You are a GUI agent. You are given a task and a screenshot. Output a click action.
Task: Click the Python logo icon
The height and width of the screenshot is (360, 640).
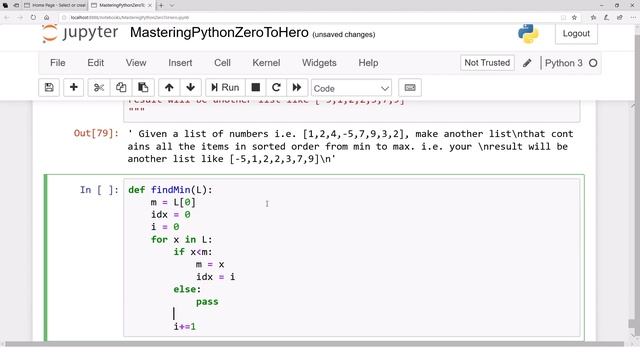pyautogui.click(x=528, y=33)
